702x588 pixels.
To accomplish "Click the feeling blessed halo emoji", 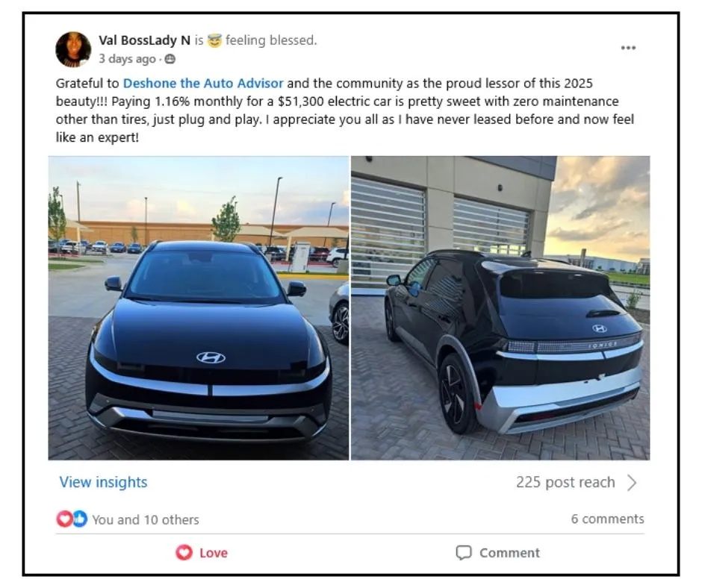I will 215,41.
